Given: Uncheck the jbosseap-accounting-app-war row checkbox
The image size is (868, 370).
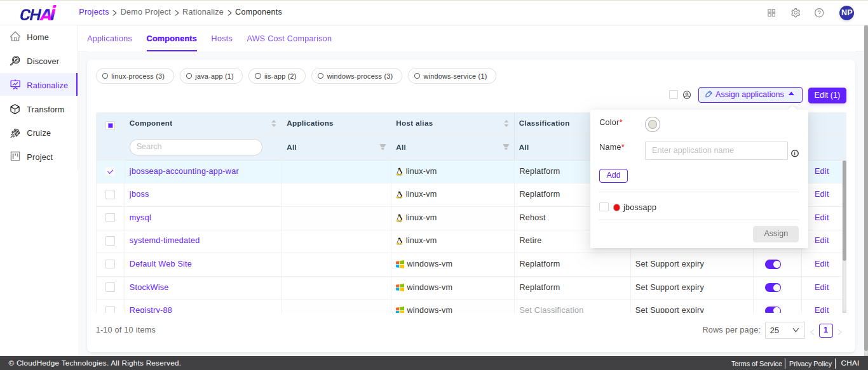Looking at the screenshot, I should point(110,171).
